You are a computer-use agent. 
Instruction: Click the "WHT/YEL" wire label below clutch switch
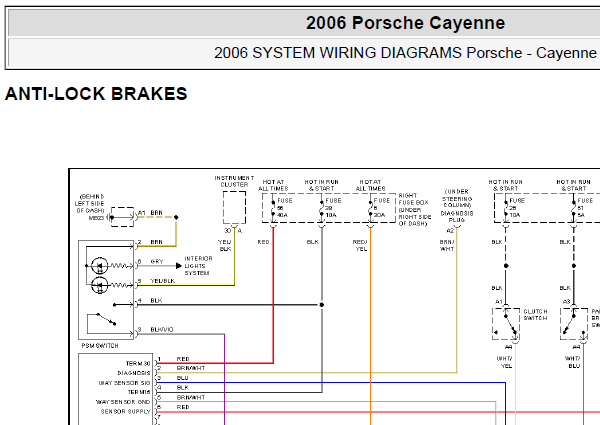coord(505,362)
